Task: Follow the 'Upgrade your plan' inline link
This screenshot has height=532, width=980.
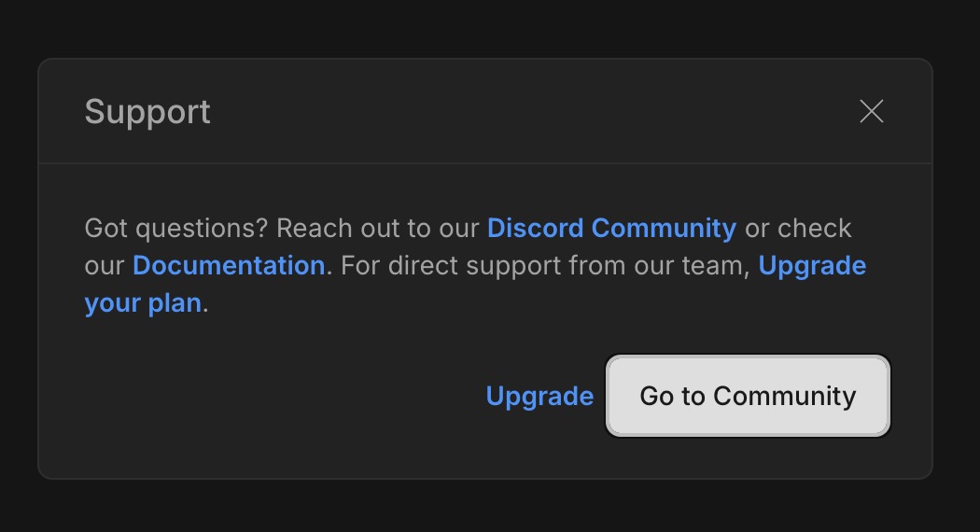Action: [812, 266]
